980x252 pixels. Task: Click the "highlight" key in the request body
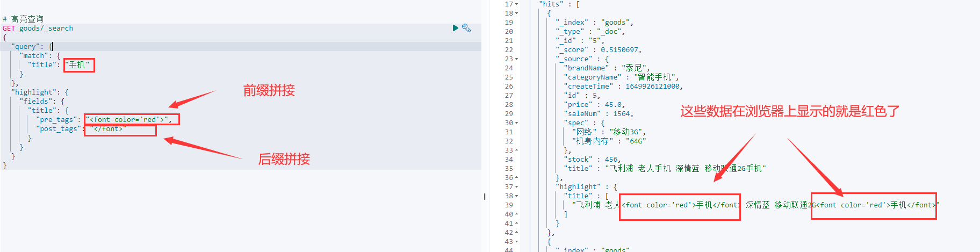click(33, 92)
